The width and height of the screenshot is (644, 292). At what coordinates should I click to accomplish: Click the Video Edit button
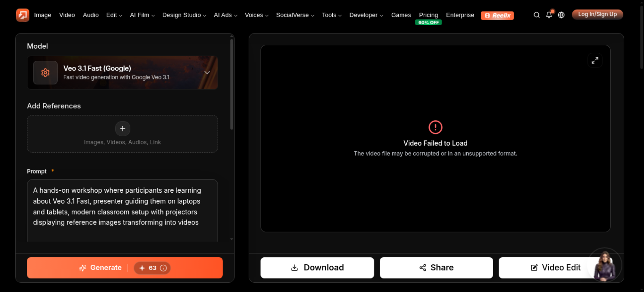pos(555,268)
